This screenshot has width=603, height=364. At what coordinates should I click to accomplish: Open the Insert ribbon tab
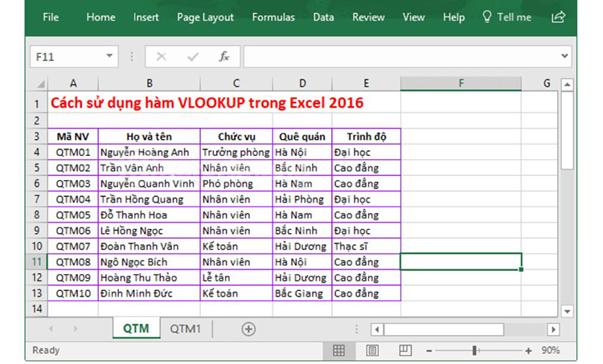click(146, 18)
